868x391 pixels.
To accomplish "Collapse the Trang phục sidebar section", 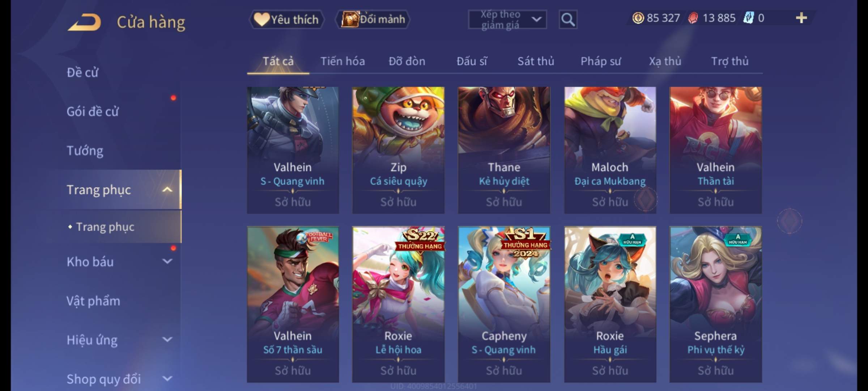I will [x=167, y=189].
